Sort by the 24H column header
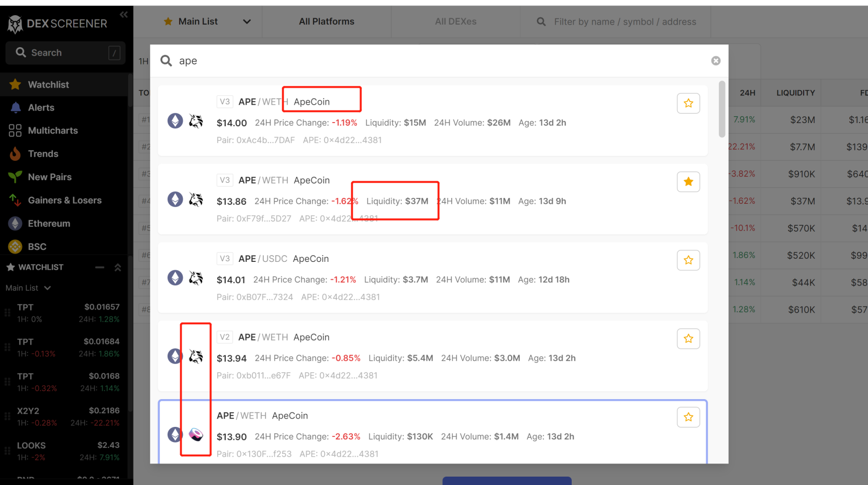Screen dimensions: 868x485 (747, 93)
